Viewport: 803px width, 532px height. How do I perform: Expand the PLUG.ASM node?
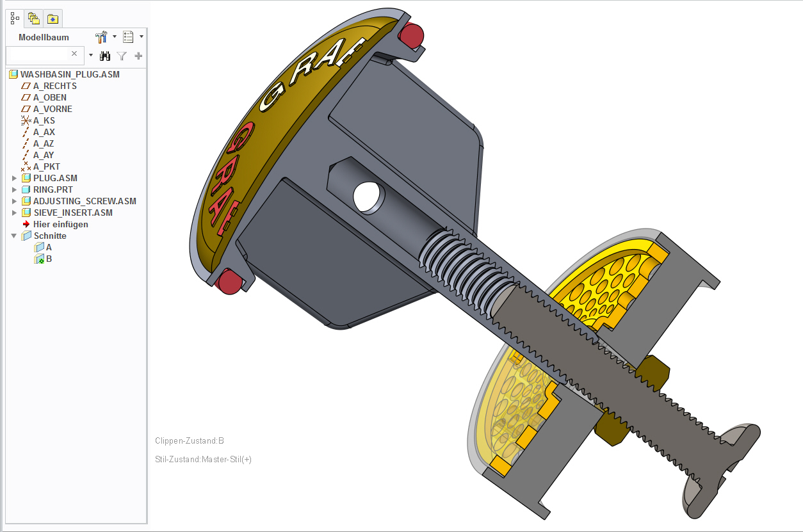(x=15, y=178)
